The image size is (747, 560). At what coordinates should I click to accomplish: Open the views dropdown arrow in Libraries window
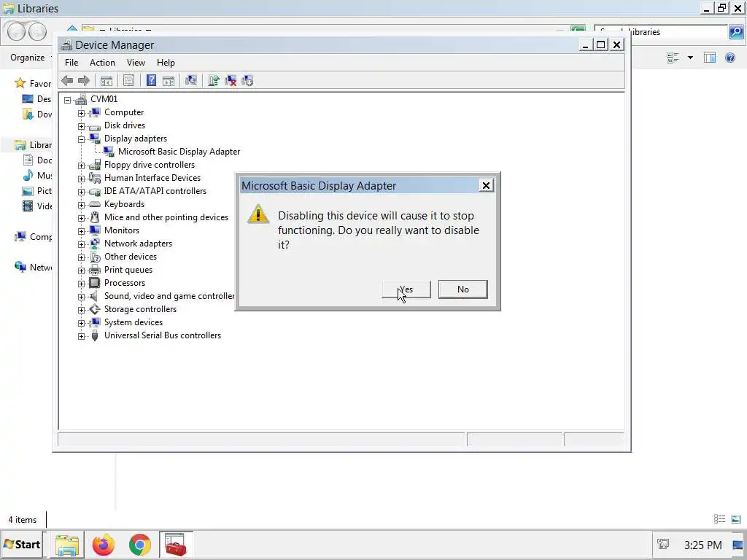pyautogui.click(x=690, y=58)
